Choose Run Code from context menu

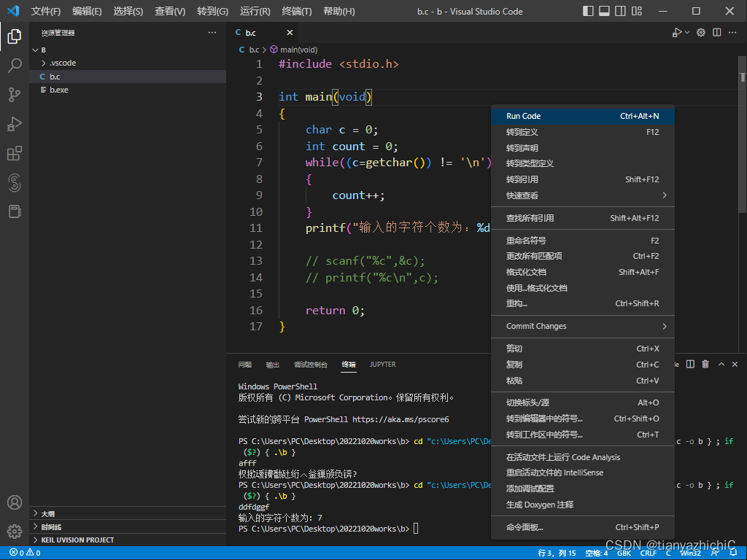(x=583, y=116)
